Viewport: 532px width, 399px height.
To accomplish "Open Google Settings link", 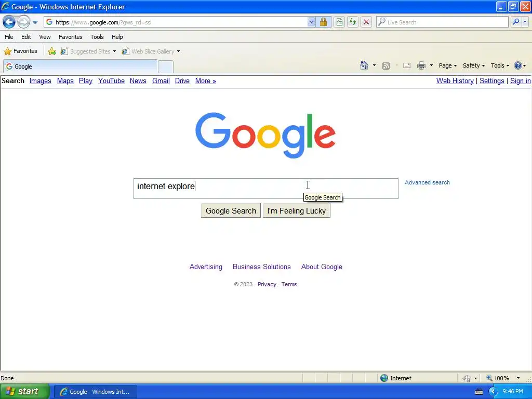I will point(491,81).
